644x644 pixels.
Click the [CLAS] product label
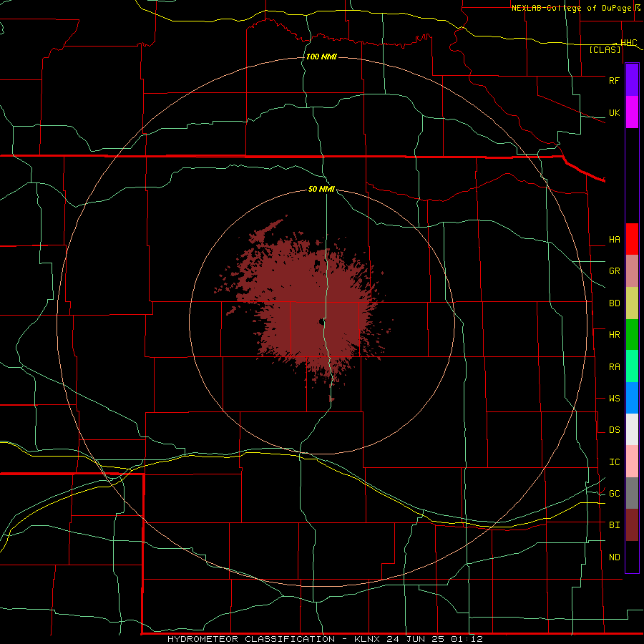[605, 49]
